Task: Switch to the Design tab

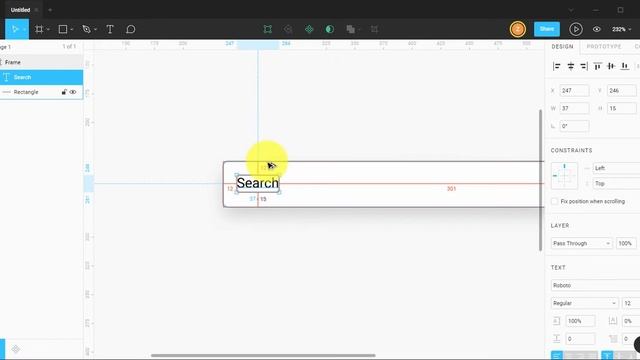Action: pos(562,47)
